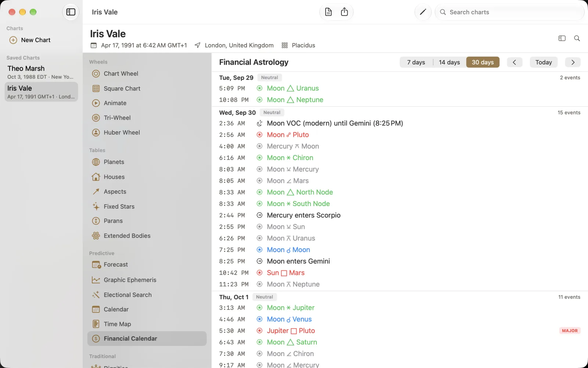Jump to Today
Viewport: 588px width, 368px height.
pyautogui.click(x=544, y=62)
